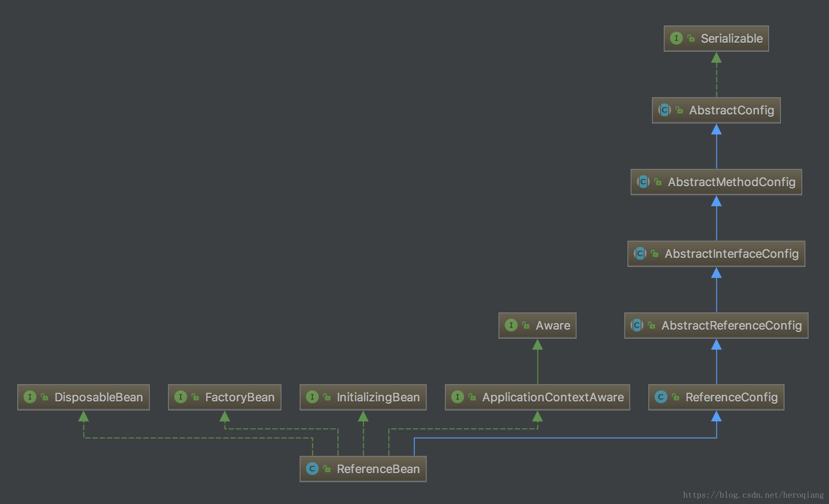This screenshot has width=829, height=504.
Task: Click the class icon on ReferenceBean
Action: coord(312,469)
